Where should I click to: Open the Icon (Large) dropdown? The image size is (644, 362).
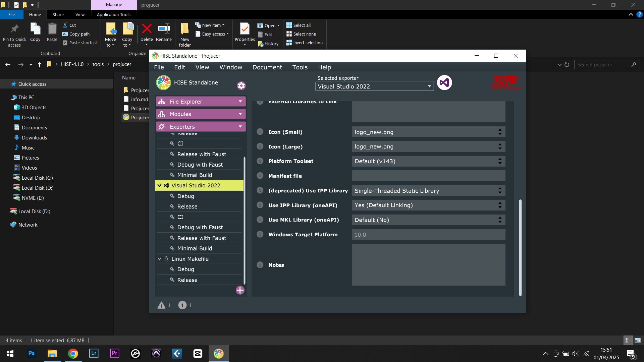coord(429,146)
